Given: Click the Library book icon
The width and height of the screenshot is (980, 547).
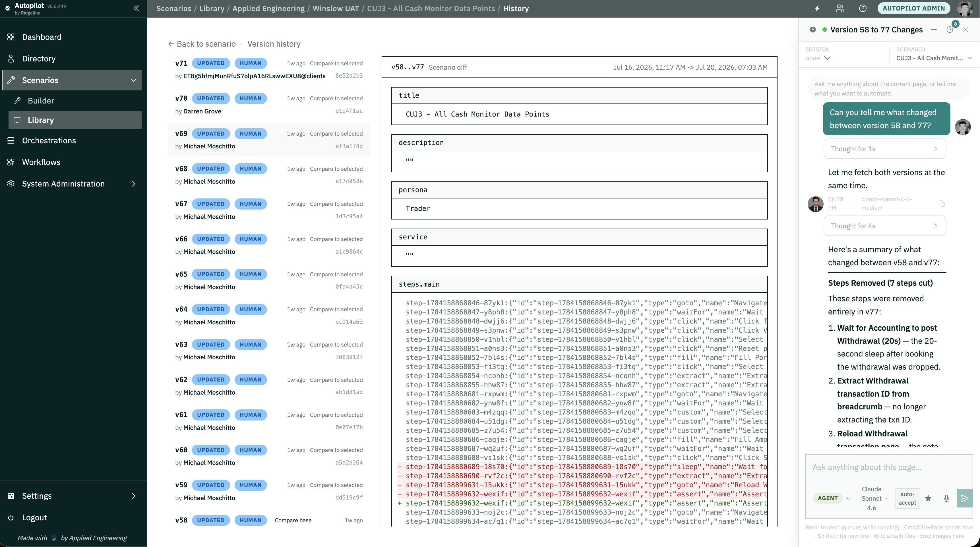Looking at the screenshot, I should [17, 120].
